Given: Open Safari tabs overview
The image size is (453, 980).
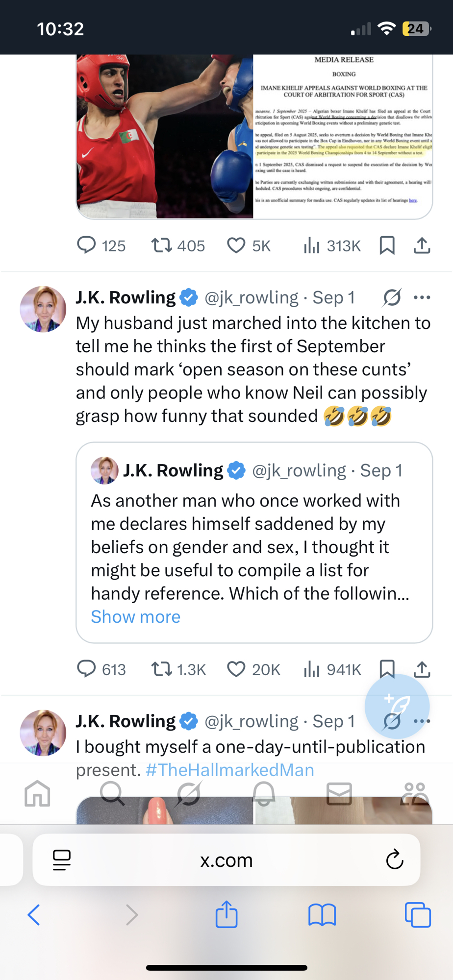Looking at the screenshot, I should click(418, 914).
